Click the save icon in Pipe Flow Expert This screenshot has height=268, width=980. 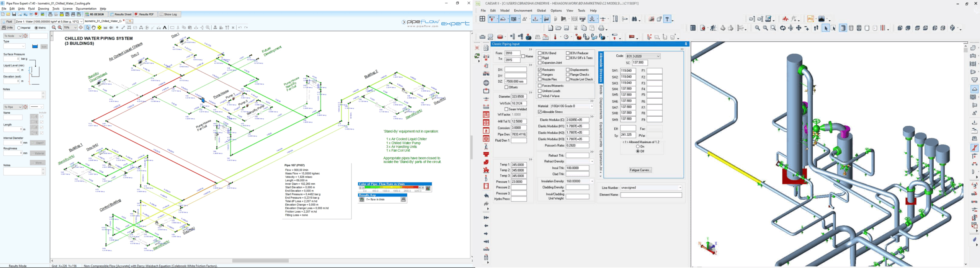(14, 15)
